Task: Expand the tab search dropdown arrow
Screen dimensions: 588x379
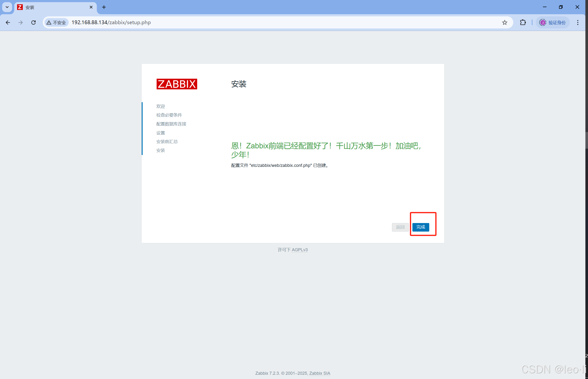Action: point(7,7)
